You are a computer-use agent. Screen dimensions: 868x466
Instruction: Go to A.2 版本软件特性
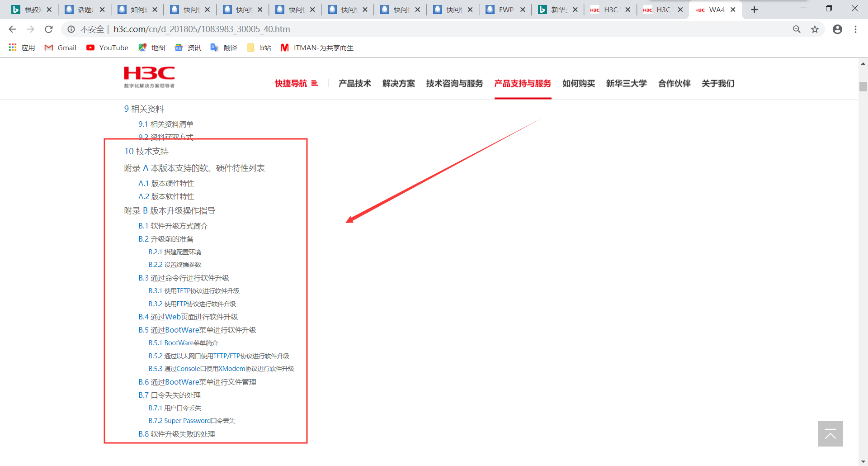tap(166, 196)
